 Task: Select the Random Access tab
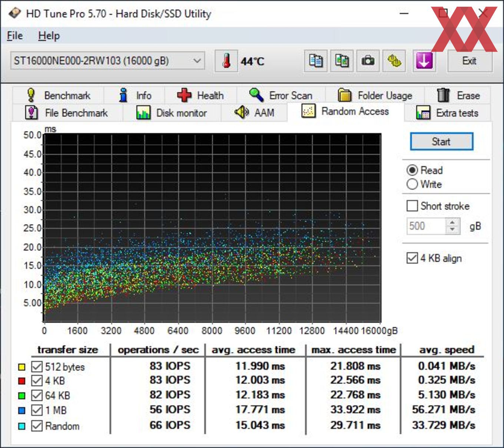[x=345, y=111]
